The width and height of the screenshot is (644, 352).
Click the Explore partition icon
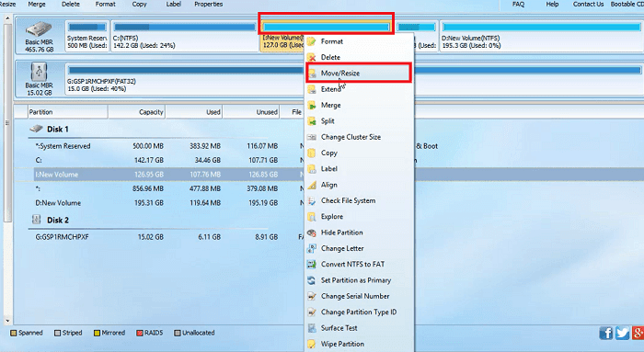point(312,217)
